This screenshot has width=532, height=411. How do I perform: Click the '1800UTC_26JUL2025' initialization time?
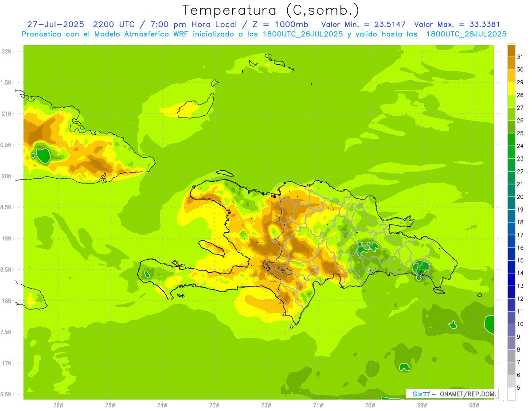point(303,34)
